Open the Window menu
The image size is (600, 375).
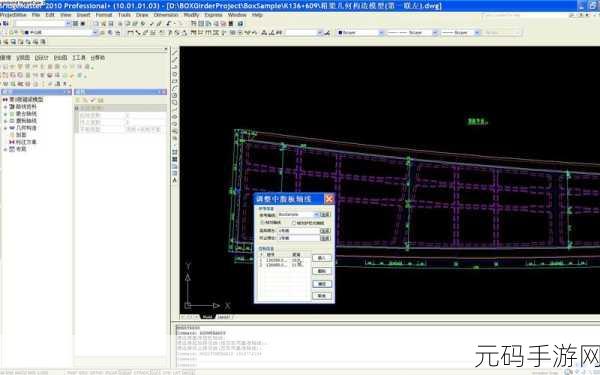237,15
